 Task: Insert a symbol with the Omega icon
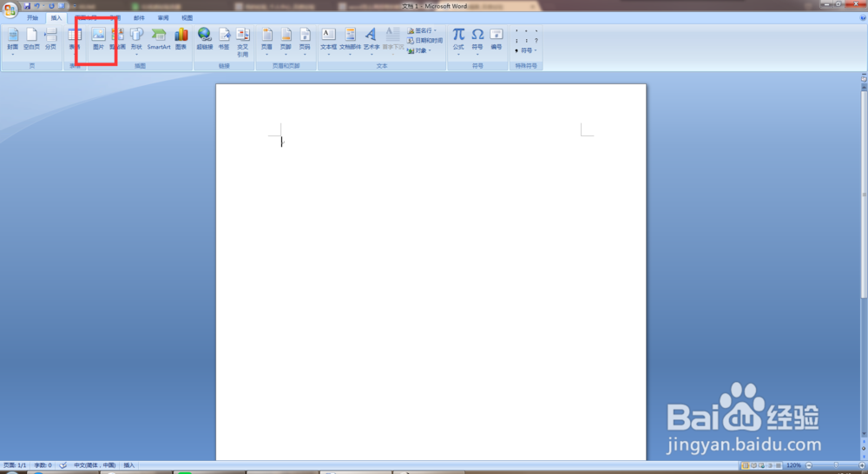(x=477, y=41)
